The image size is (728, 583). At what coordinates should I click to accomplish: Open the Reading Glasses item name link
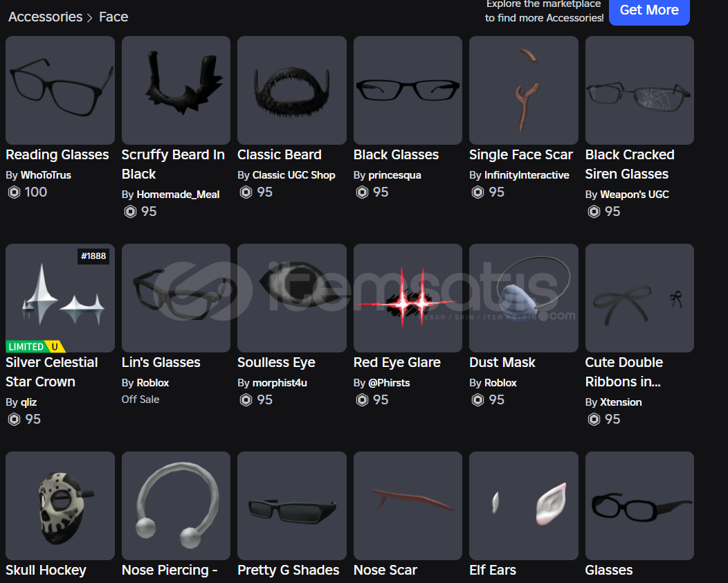tap(57, 154)
